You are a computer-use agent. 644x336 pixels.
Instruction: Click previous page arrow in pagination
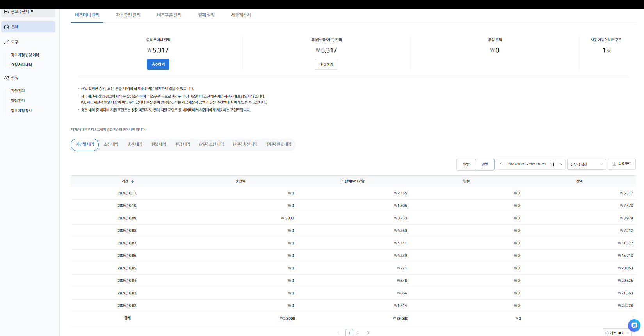coord(338,333)
